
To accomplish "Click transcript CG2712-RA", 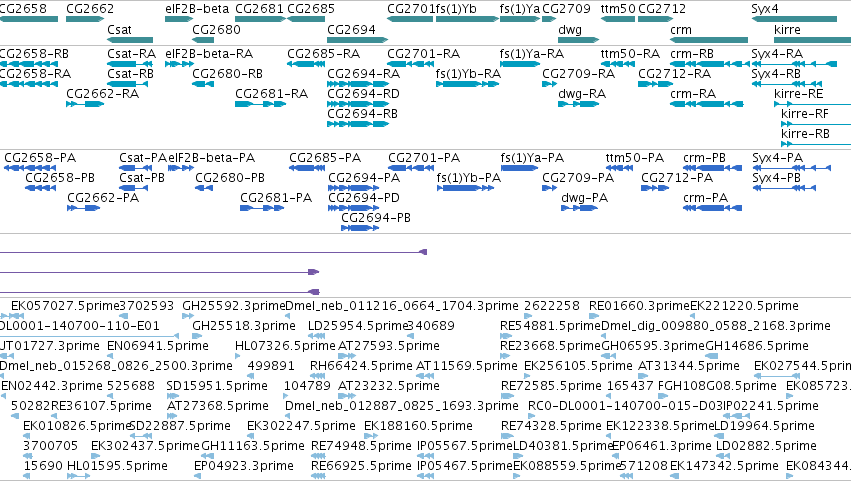I will click(656, 84).
